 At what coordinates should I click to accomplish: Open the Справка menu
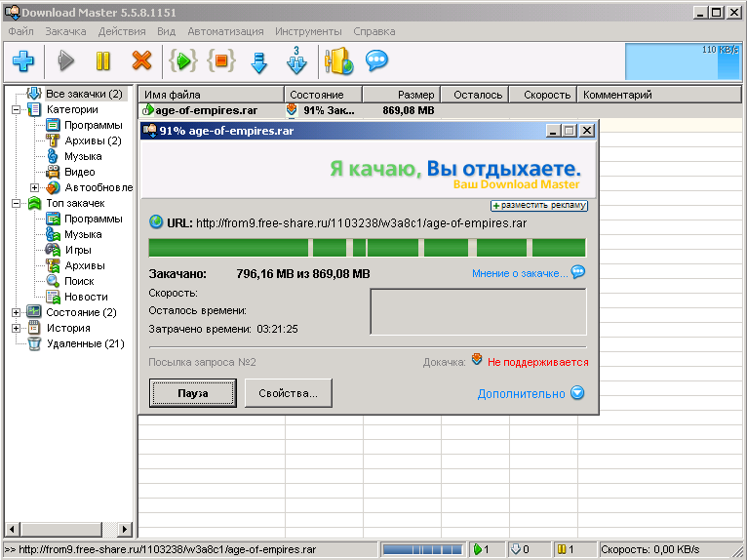click(373, 31)
